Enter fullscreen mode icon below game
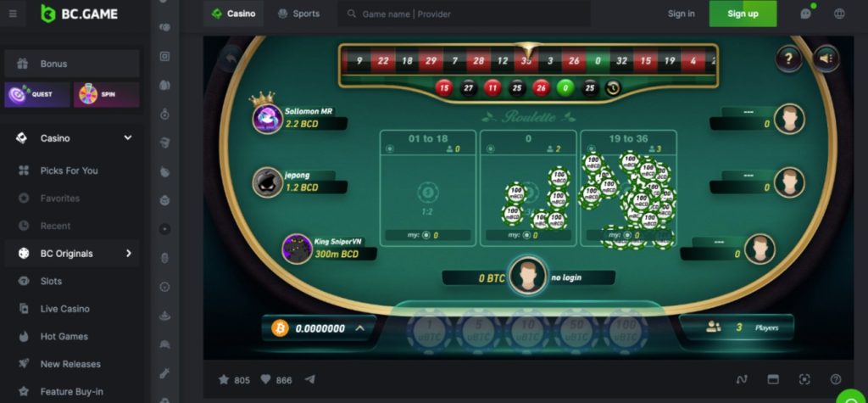 [x=804, y=380]
